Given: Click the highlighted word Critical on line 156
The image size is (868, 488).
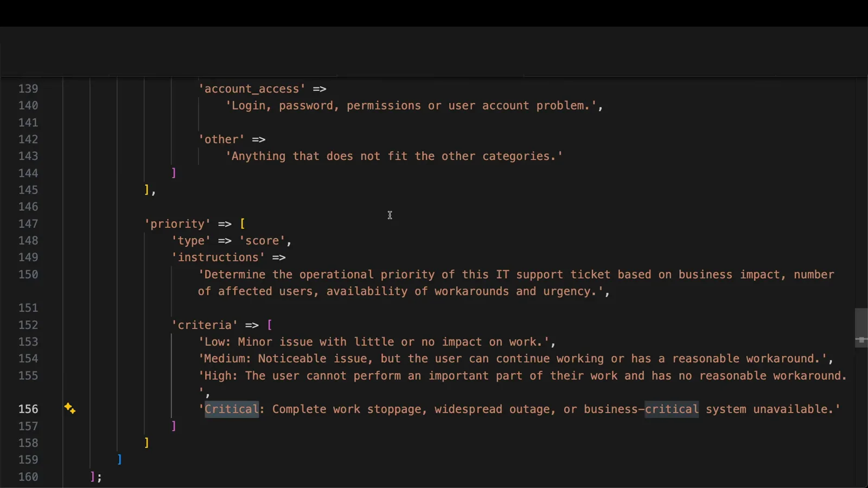Looking at the screenshot, I should pos(232,409).
